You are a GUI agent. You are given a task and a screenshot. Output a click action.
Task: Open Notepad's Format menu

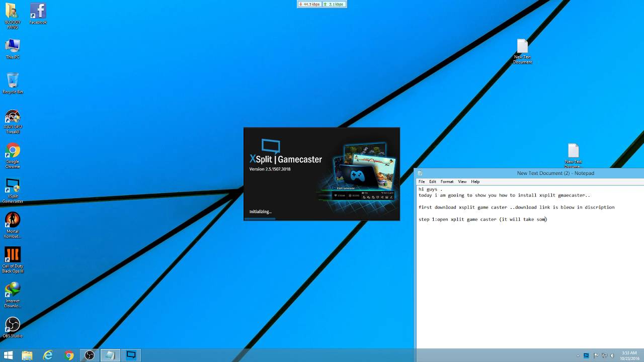pos(447,182)
